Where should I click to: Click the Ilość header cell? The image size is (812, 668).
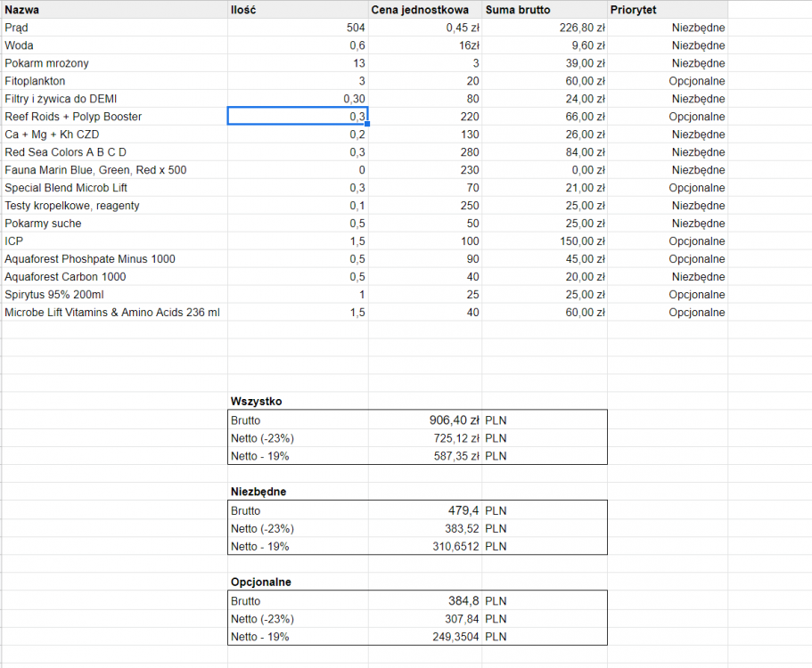click(298, 10)
